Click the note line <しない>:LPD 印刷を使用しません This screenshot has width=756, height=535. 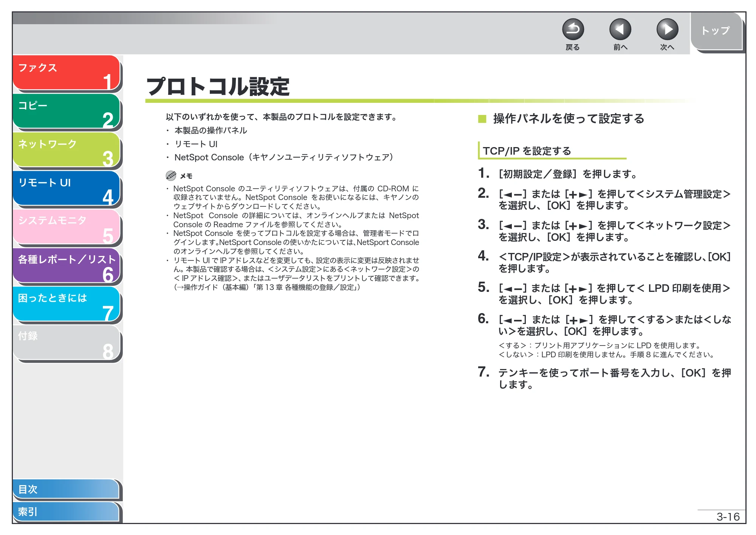[606, 355]
